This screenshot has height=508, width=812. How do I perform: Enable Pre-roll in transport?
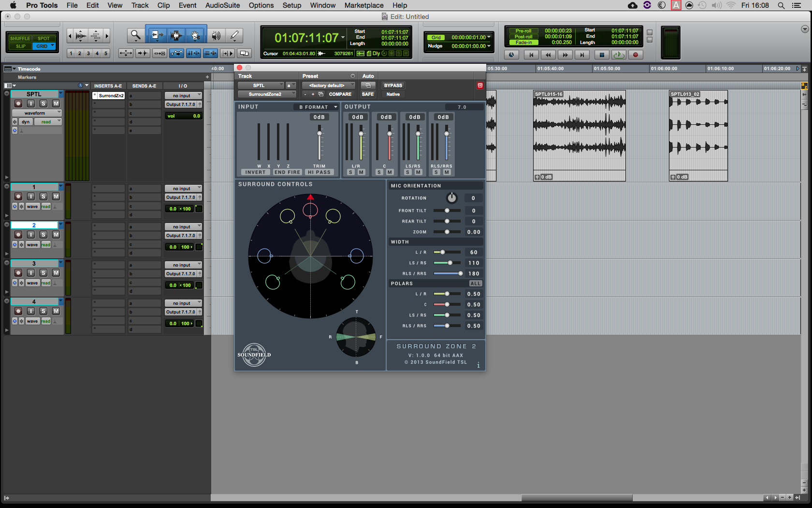coord(523,31)
